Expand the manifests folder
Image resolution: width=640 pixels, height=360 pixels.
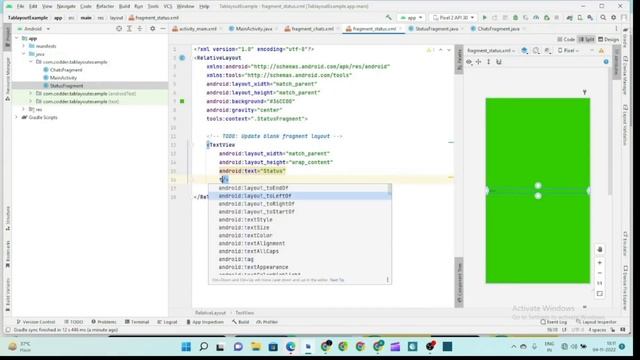point(24,46)
